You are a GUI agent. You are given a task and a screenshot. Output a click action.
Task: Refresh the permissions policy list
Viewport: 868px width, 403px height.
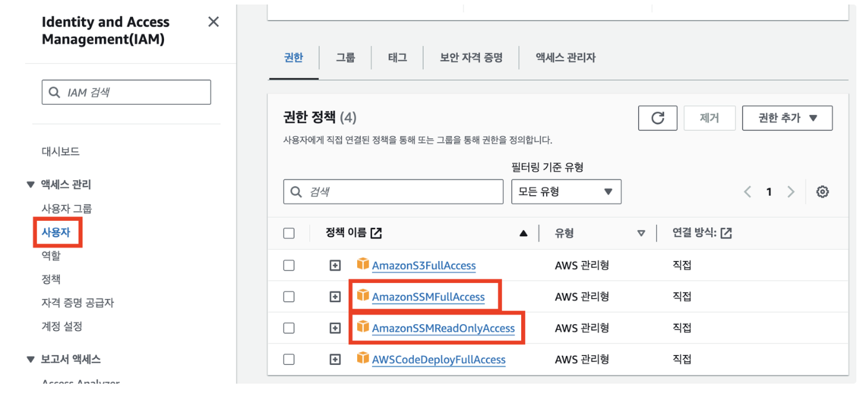tap(657, 118)
